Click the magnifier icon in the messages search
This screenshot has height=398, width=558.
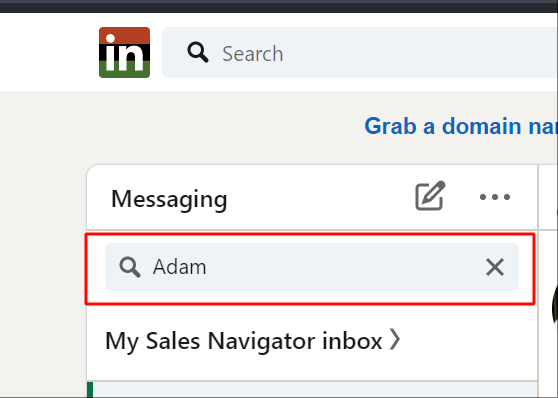(130, 267)
